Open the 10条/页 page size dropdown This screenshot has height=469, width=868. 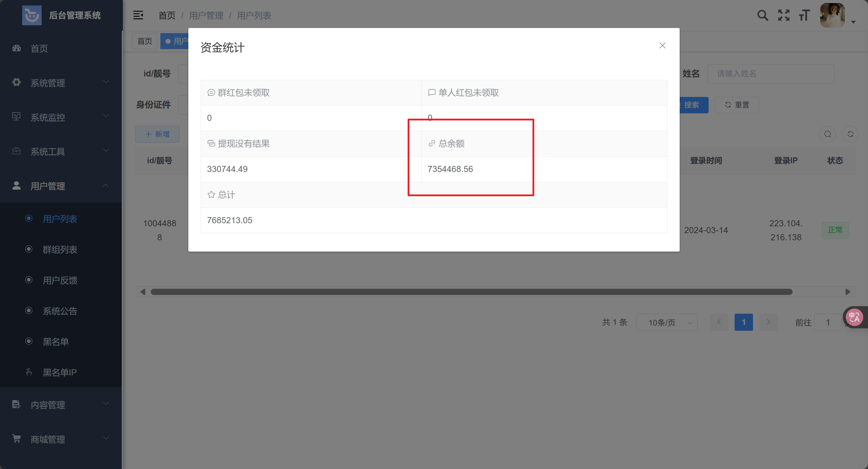tap(667, 323)
